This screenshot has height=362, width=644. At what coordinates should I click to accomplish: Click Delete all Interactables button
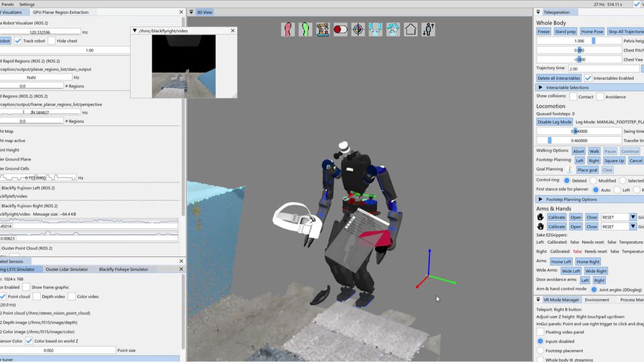pyautogui.click(x=559, y=78)
